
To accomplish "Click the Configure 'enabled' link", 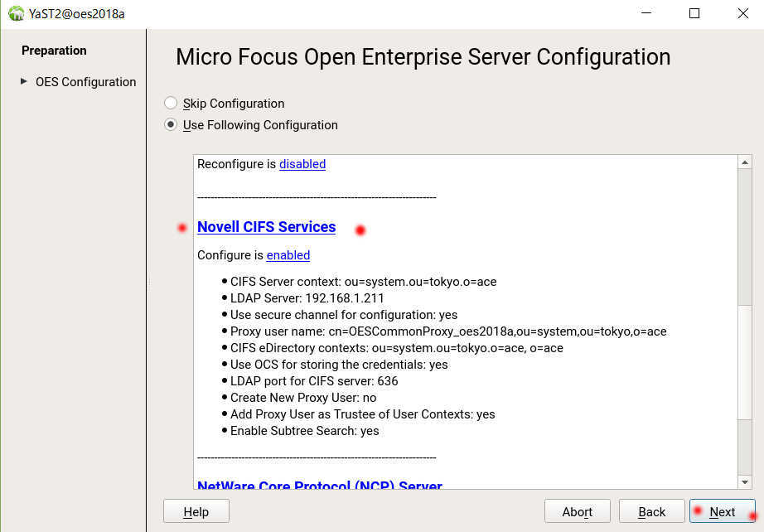I will click(288, 255).
